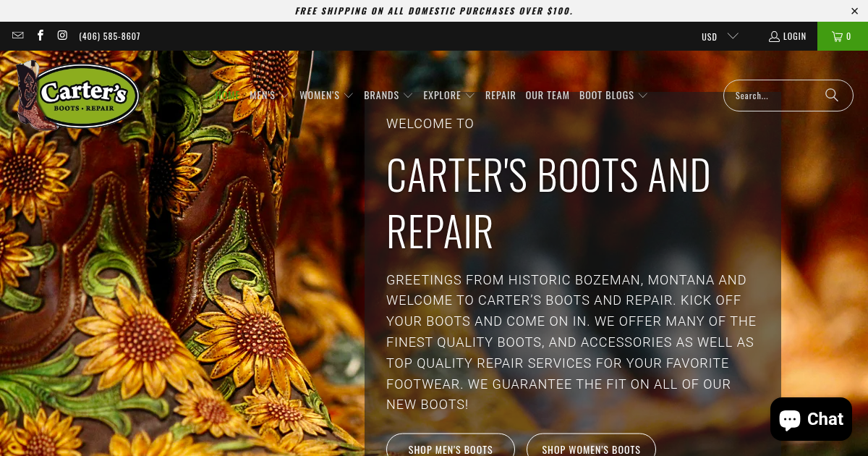
Task: Visit the store's Facebook page icon
Action: point(40,35)
